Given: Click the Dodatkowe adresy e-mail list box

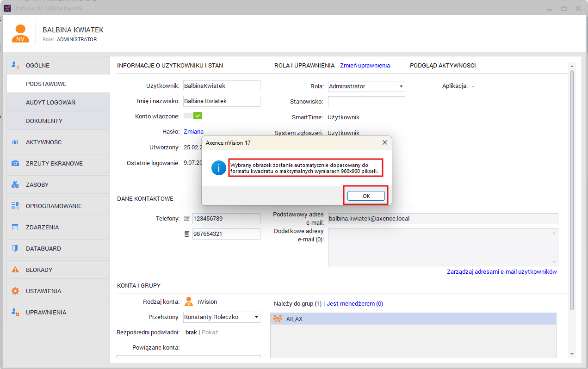Looking at the screenshot, I should coord(443,247).
